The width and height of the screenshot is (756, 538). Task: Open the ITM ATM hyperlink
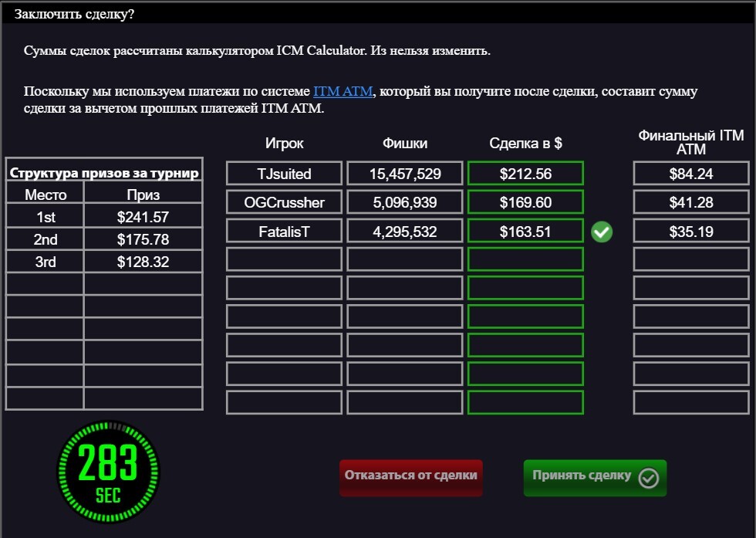coord(343,91)
